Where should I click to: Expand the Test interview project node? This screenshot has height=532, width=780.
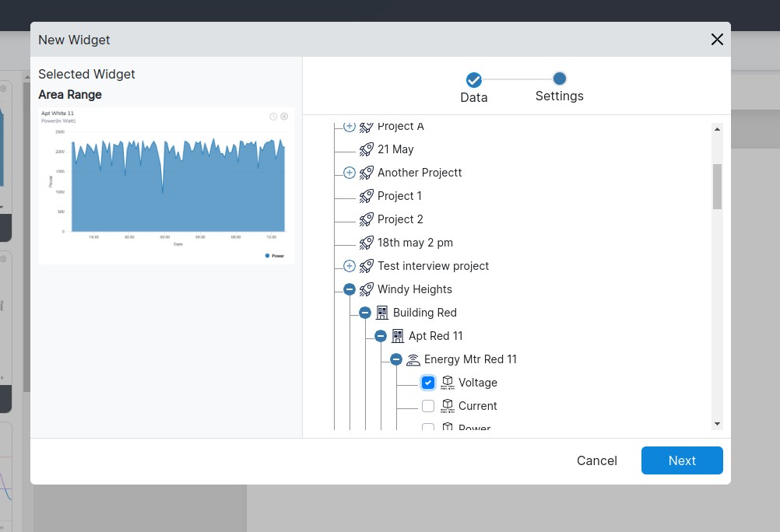350,266
